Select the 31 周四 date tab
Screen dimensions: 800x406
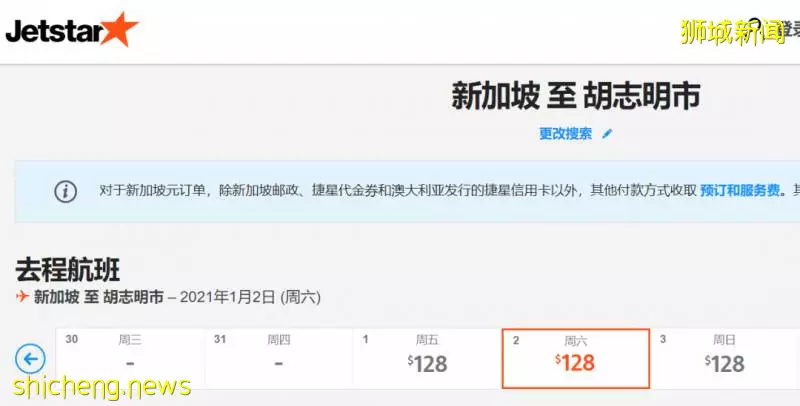point(279,358)
